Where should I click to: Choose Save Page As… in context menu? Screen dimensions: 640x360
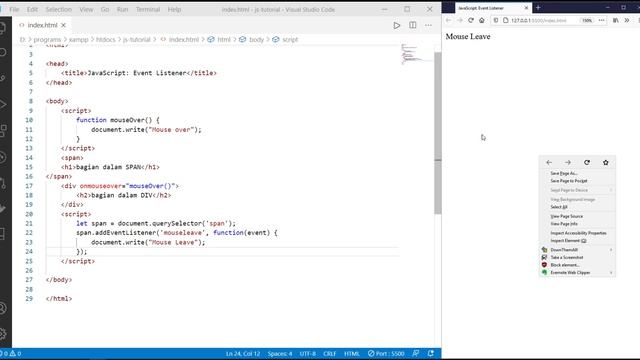[577, 173]
